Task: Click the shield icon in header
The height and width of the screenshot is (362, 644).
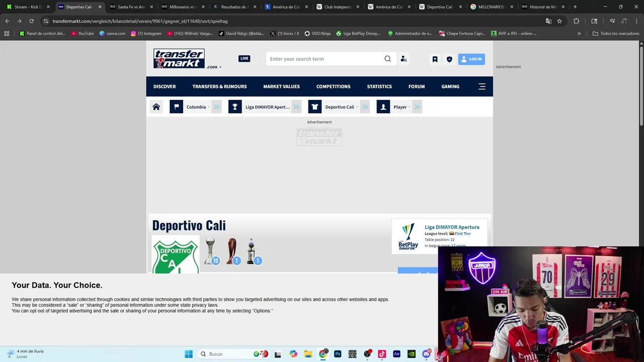Action: (449, 59)
